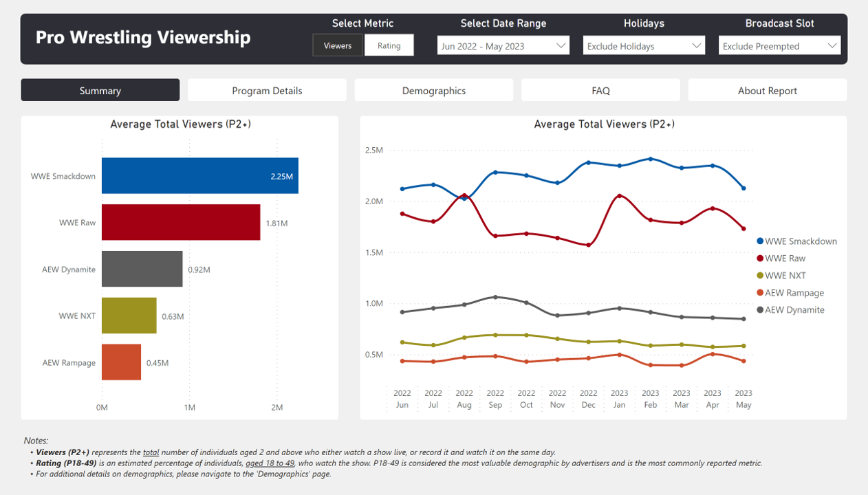868x495 pixels.
Task: Click the WWE Raw legend marker
Action: tap(760, 258)
